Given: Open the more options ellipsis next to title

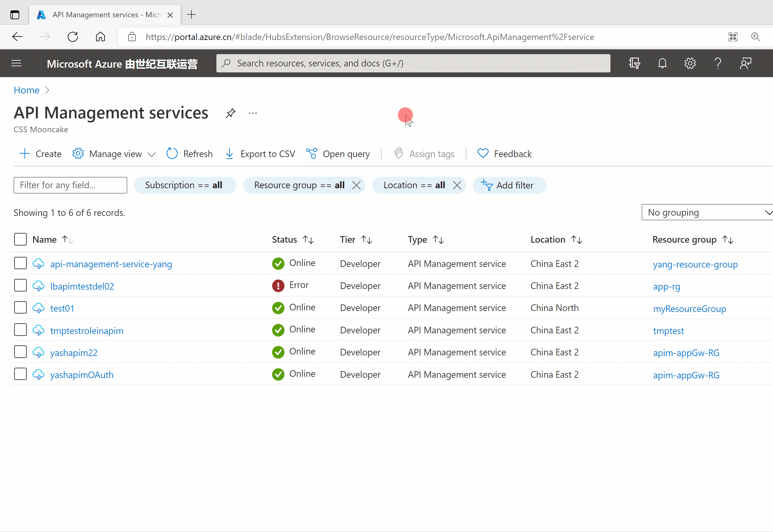Looking at the screenshot, I should coord(253,113).
